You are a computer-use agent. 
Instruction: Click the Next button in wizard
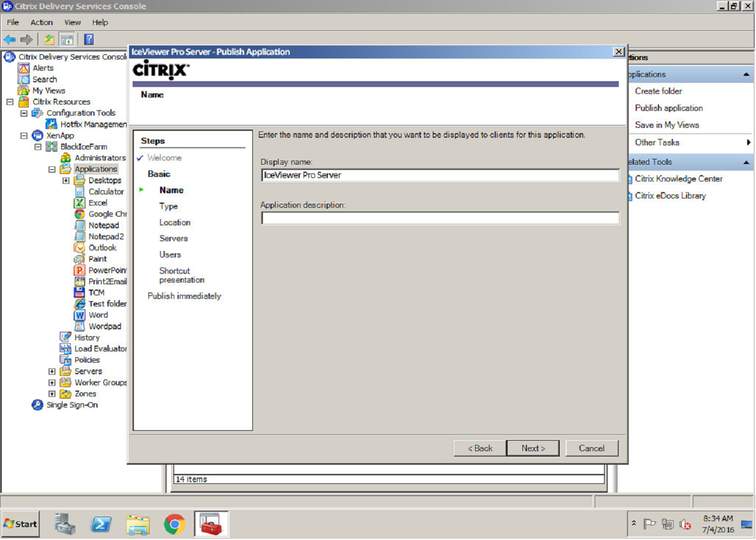click(x=533, y=448)
